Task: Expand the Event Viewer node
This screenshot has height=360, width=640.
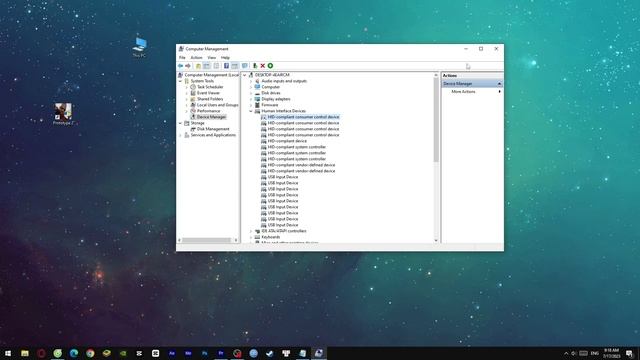Action: point(187,93)
